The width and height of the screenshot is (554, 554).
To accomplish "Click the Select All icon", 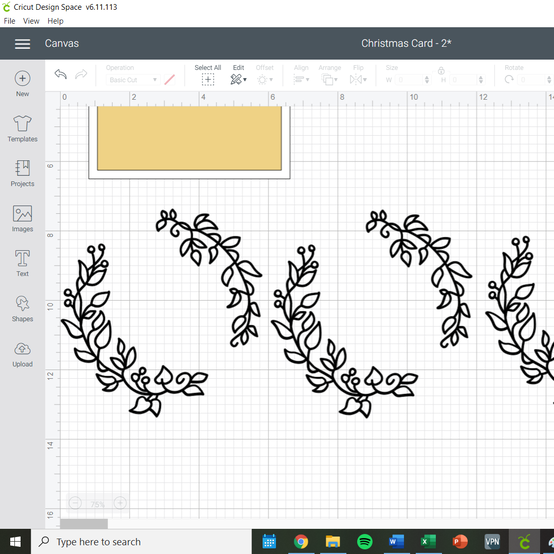I will (x=208, y=79).
